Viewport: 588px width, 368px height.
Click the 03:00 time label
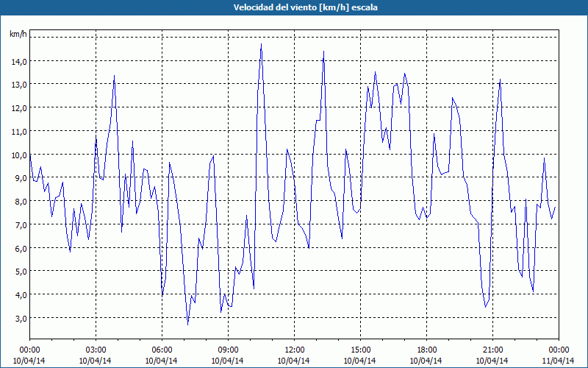pyautogui.click(x=96, y=350)
